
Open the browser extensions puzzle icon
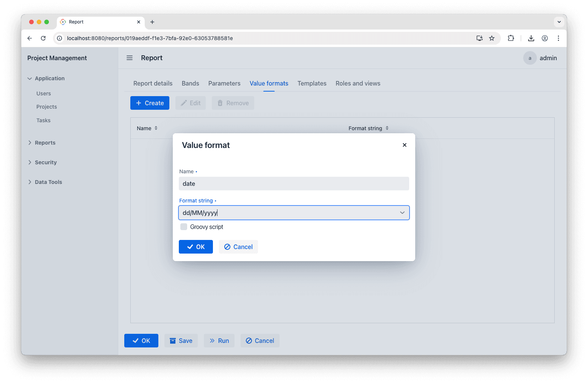(x=511, y=38)
